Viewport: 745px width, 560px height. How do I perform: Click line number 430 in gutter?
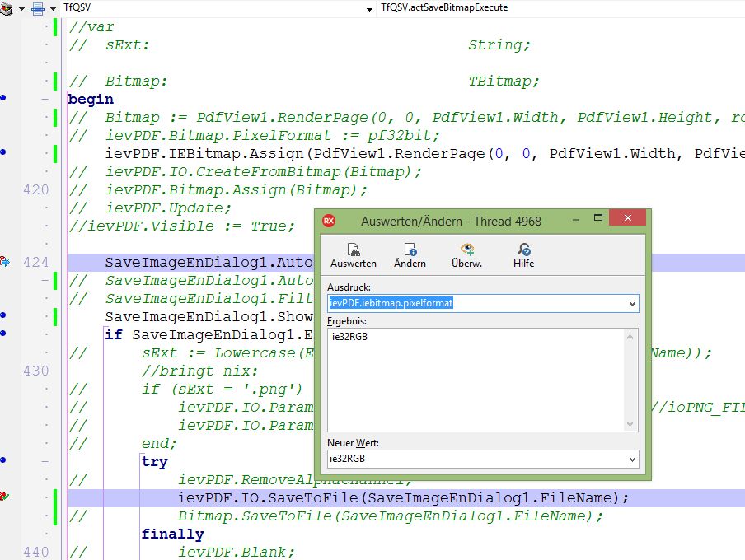tap(36, 371)
